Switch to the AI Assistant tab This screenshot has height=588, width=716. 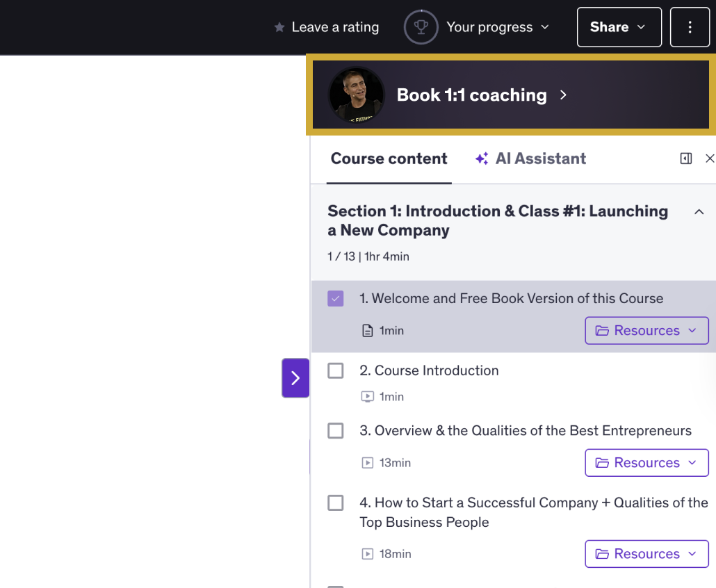click(540, 158)
